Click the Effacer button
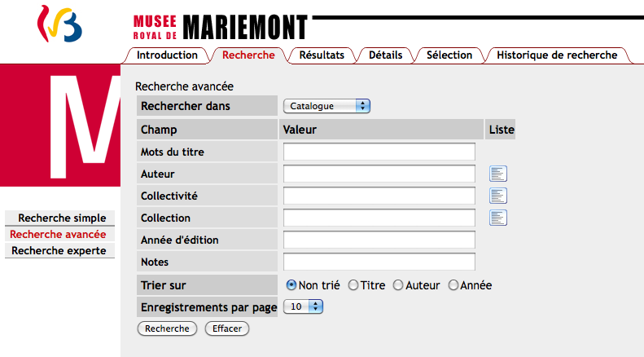Viewport: 644px width, 357px height. coord(227,328)
